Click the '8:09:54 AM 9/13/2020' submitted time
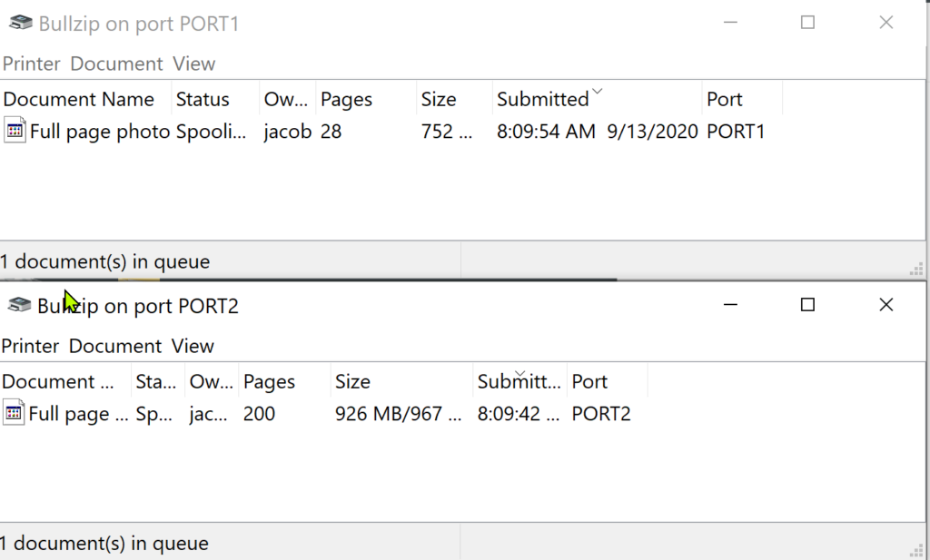Screen dimensions: 930x560 [x=598, y=131]
